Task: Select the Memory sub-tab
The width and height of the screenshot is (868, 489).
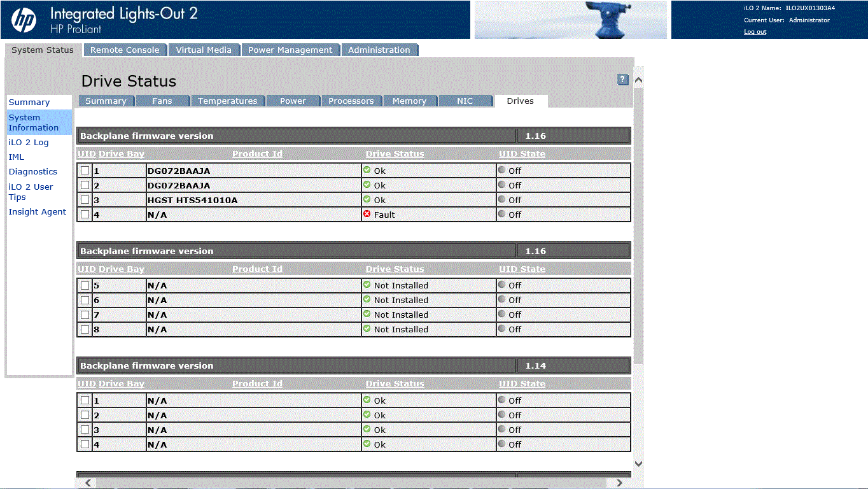Action: [409, 101]
